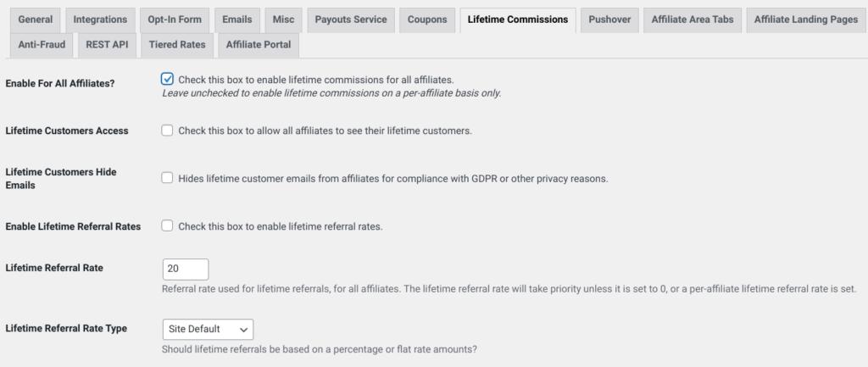Click the Lifetime Referral Rate number field
The width and height of the screenshot is (868, 367).
[x=186, y=269]
